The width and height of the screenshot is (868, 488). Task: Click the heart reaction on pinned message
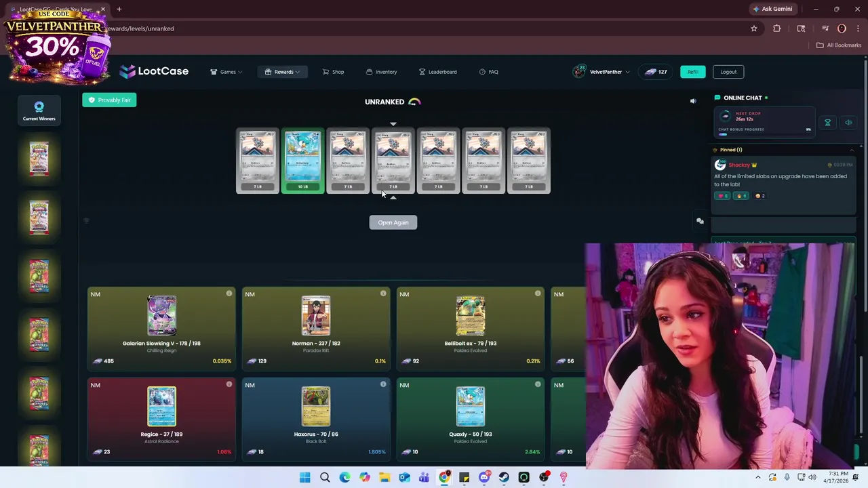(x=722, y=196)
